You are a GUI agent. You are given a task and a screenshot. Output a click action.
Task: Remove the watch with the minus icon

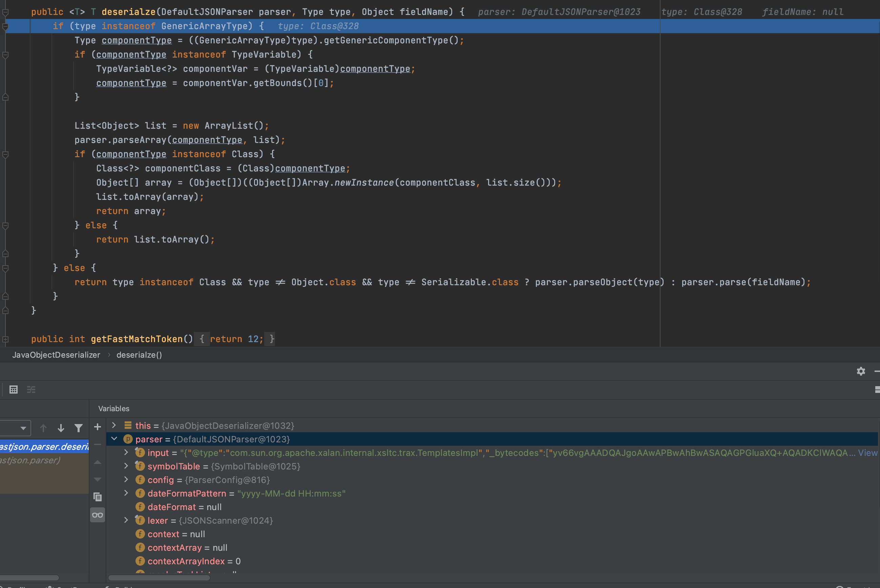(x=98, y=444)
